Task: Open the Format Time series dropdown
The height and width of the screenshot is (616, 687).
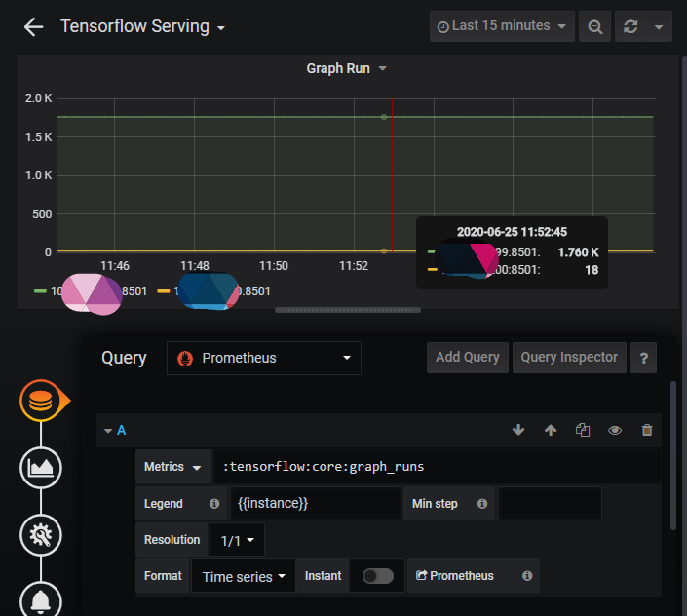Action: [244, 577]
